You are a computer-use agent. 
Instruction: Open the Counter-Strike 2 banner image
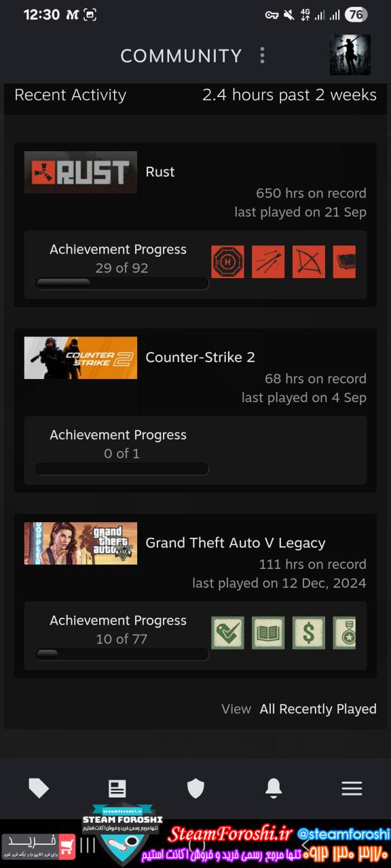[81, 358]
